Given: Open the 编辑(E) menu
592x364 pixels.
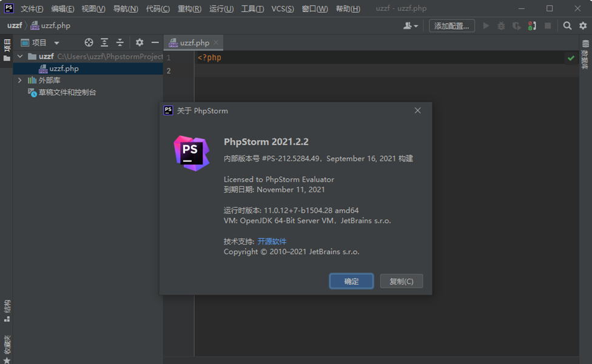Looking at the screenshot, I should point(62,8).
